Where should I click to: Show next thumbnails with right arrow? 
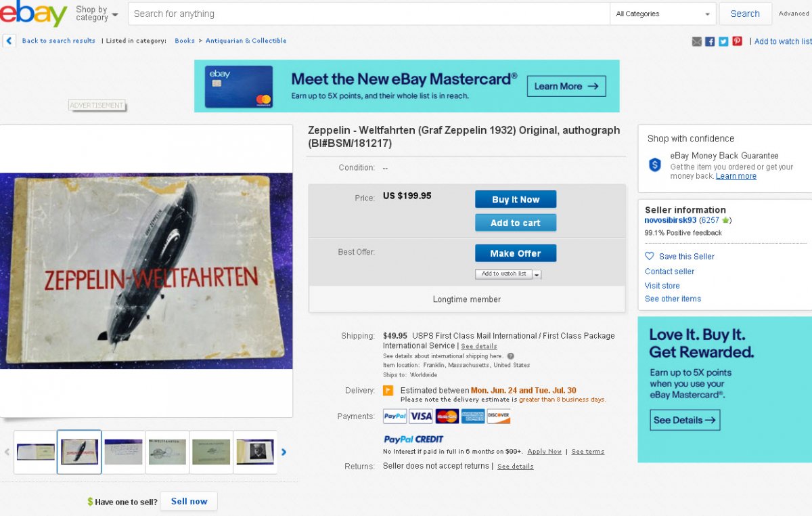[x=284, y=452]
